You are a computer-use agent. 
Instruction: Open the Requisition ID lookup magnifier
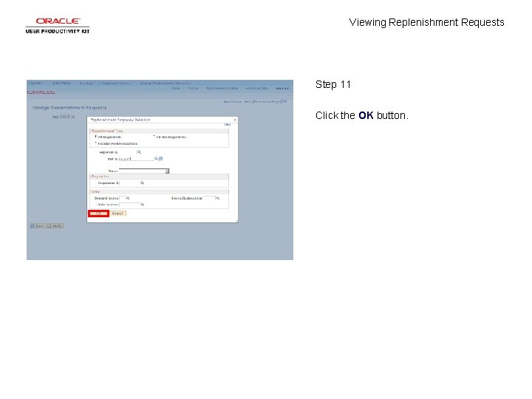click(142, 183)
